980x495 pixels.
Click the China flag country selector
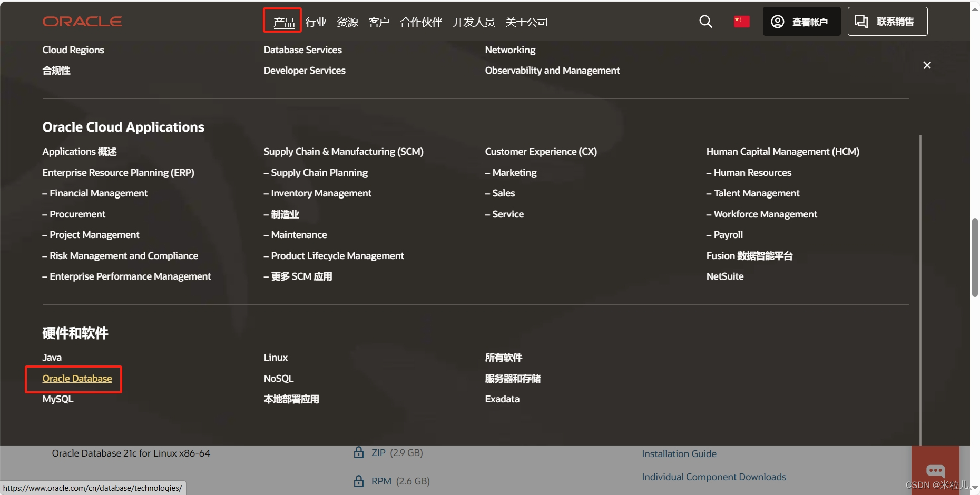(x=741, y=22)
